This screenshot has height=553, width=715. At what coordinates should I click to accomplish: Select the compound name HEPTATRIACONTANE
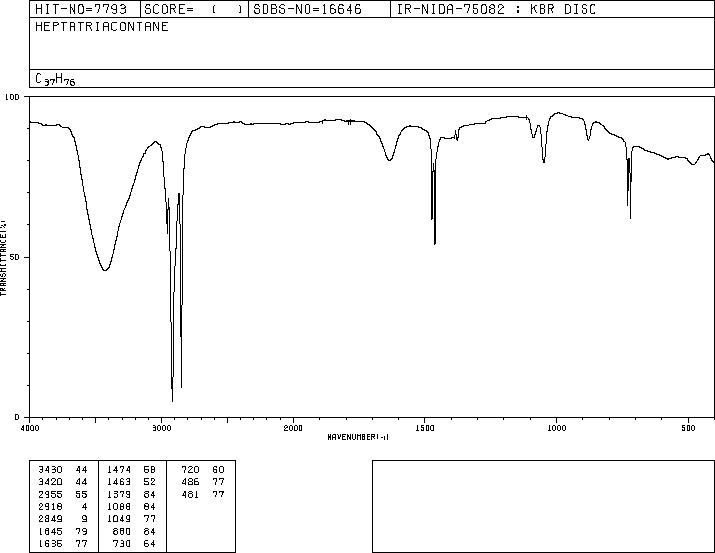pos(102,26)
